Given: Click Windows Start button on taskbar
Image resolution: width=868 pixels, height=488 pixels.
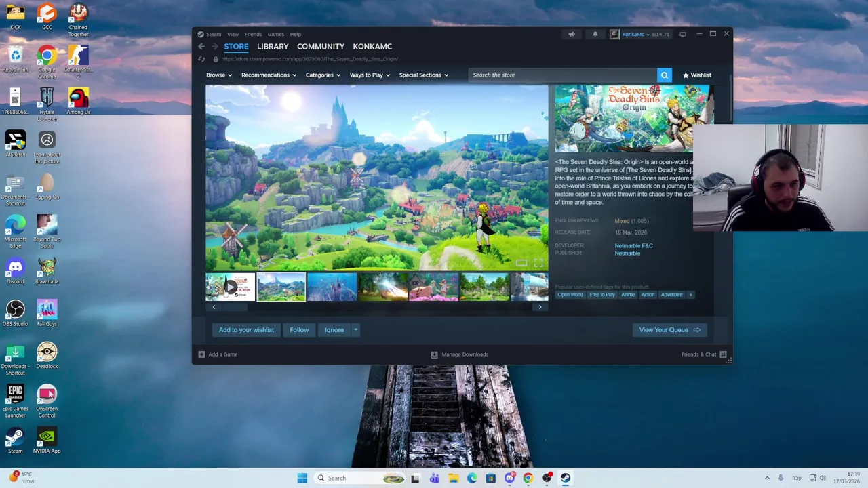Looking at the screenshot, I should (302, 478).
